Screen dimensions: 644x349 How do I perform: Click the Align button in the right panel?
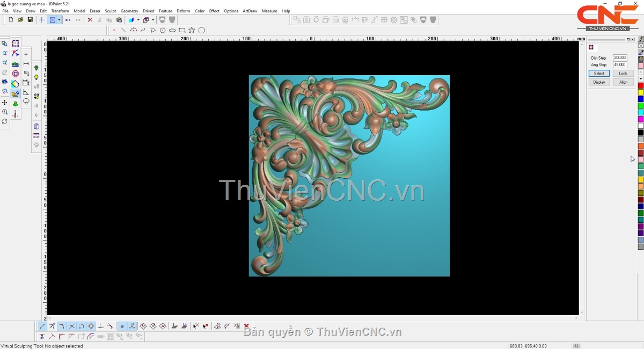point(623,82)
